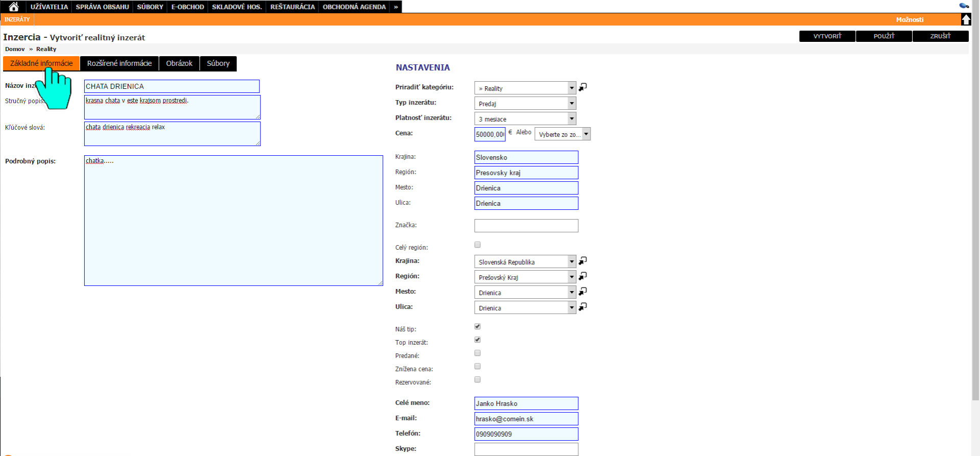Viewport: 980px width, 456px height.
Task: Open the price 'Vyberte zo zo...' dropdown
Action: (x=562, y=134)
